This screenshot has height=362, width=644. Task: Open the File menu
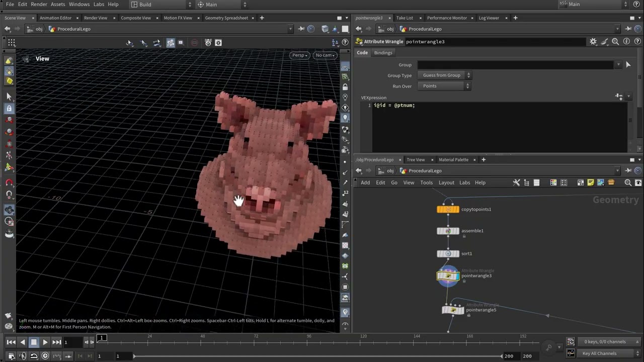pyautogui.click(x=10, y=5)
